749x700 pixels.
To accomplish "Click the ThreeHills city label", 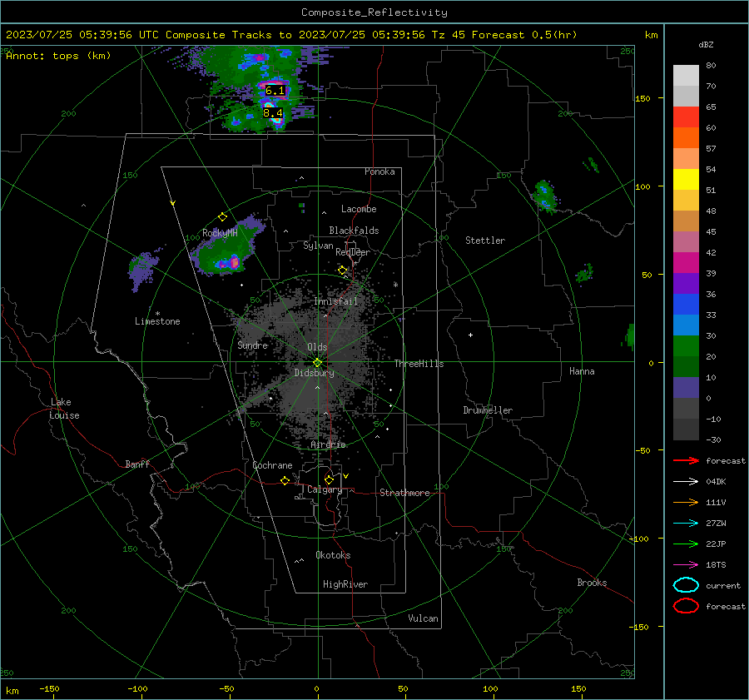I will point(419,364).
